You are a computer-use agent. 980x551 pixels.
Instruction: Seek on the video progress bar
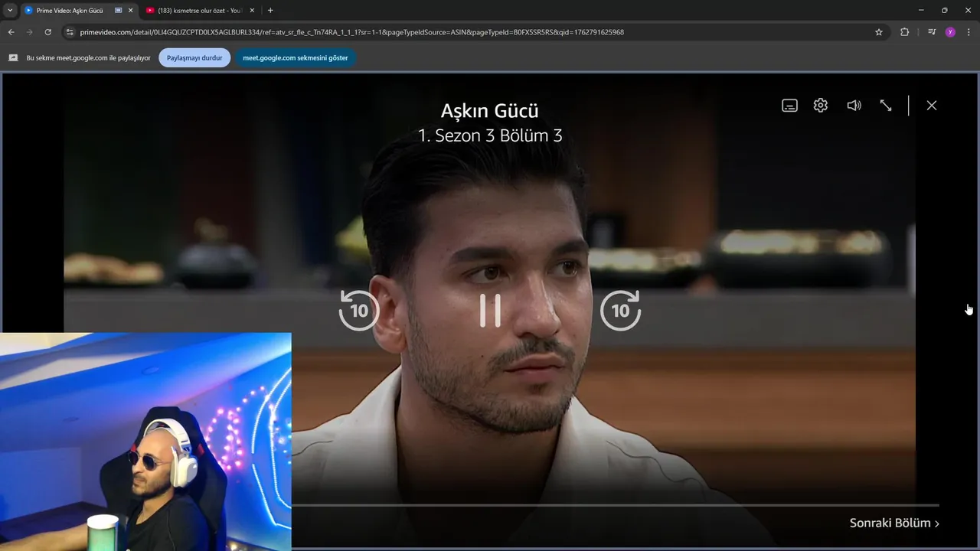615,505
